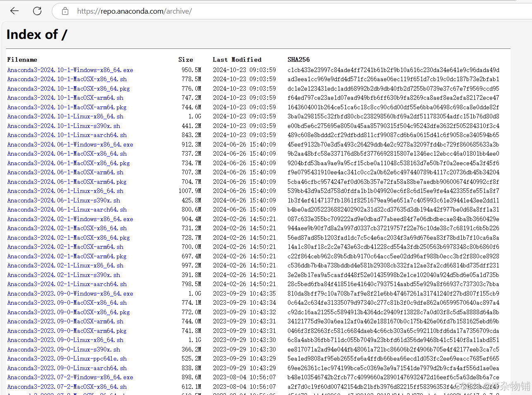Select the 950.5M size value

click(191, 70)
